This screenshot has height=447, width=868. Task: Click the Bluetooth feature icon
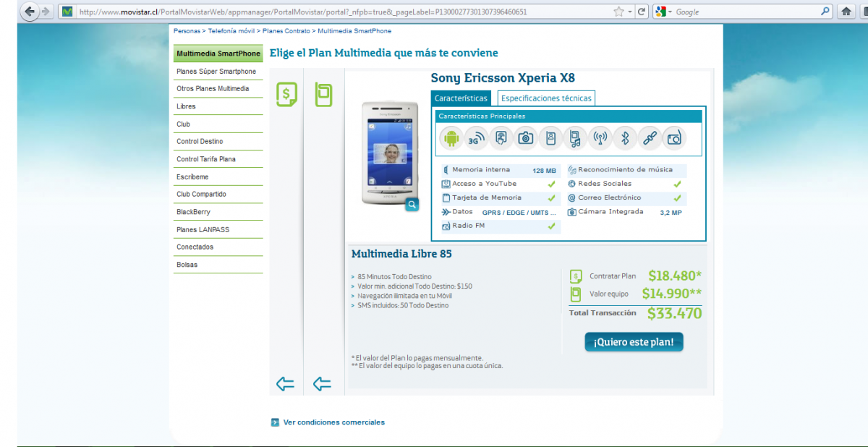pyautogui.click(x=624, y=138)
